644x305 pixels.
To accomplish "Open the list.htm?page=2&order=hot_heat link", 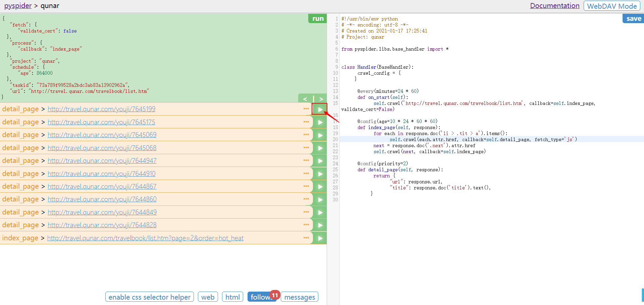I will tap(145, 238).
